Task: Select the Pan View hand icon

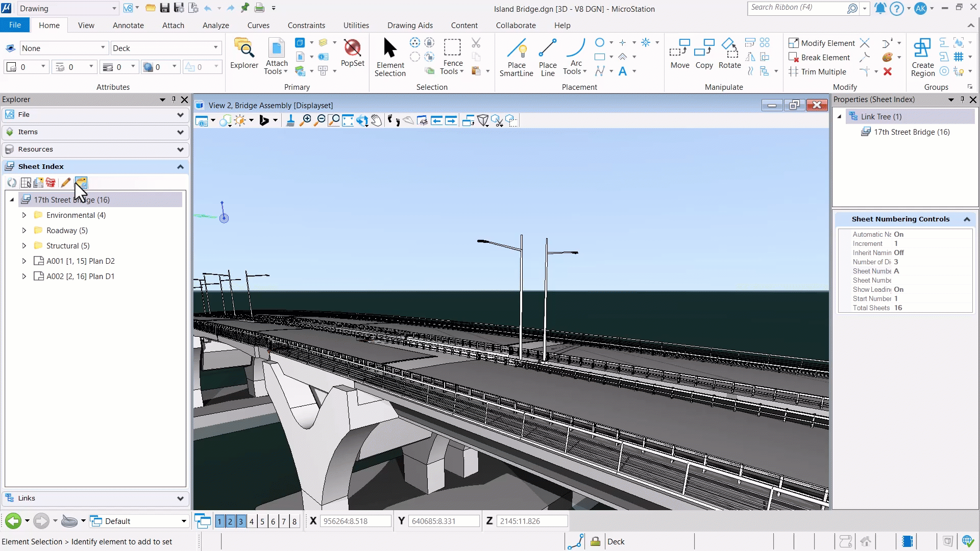Action: click(x=376, y=120)
